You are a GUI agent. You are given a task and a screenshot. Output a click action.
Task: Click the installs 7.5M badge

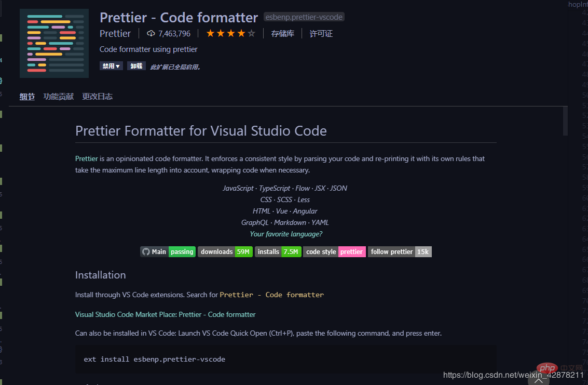[x=278, y=251]
